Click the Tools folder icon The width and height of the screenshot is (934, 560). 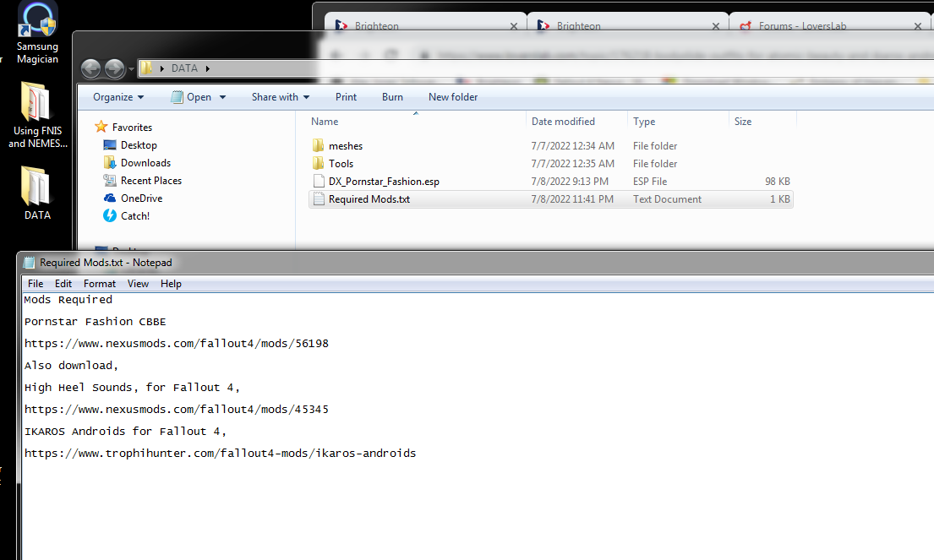319,164
